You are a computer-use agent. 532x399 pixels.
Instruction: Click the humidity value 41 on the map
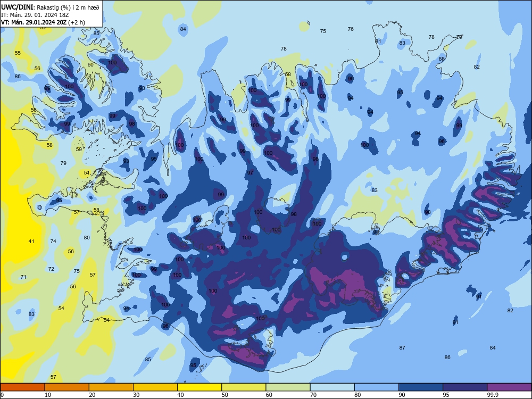[x=31, y=241]
